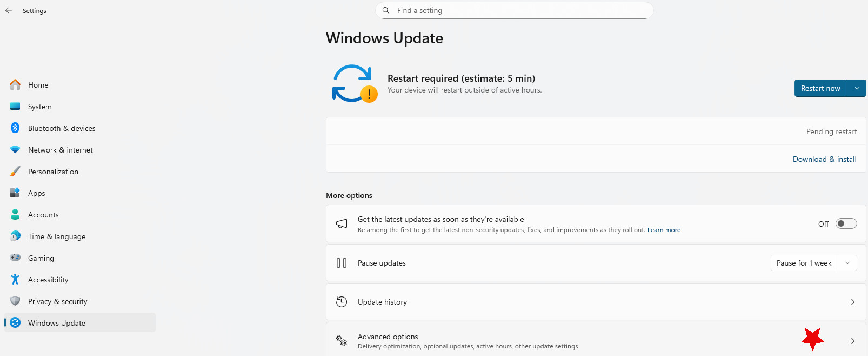The image size is (868, 356).
Task: Click the 'Find a setting' search box
Action: coord(514,10)
